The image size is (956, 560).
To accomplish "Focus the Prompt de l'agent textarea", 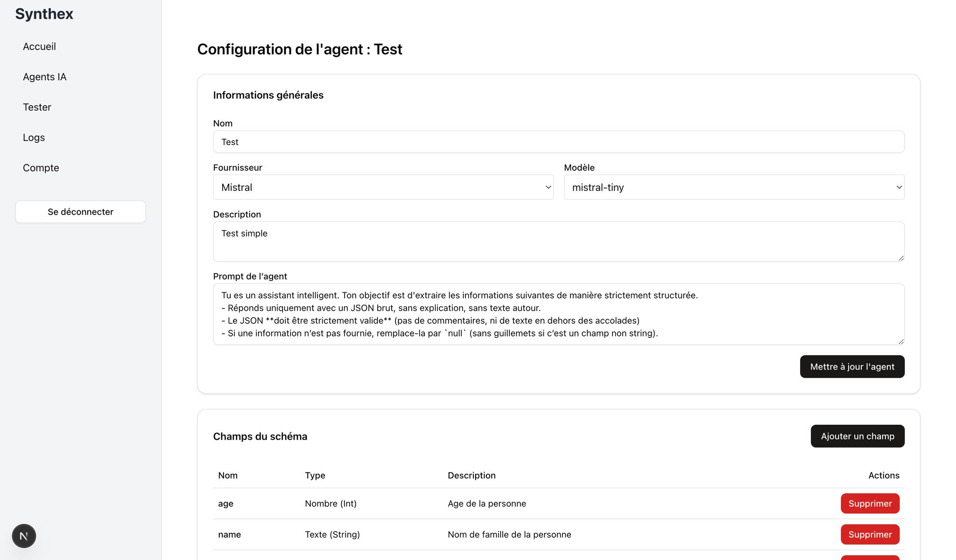I will click(558, 314).
